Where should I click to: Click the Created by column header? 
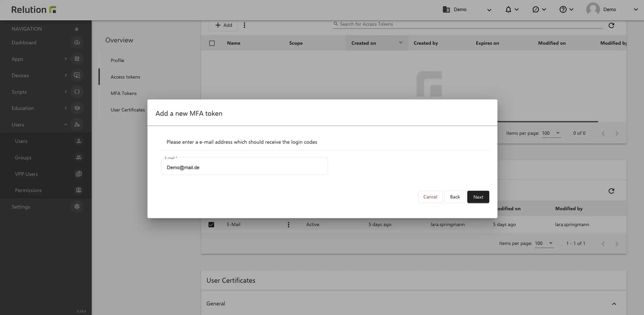[425, 43]
